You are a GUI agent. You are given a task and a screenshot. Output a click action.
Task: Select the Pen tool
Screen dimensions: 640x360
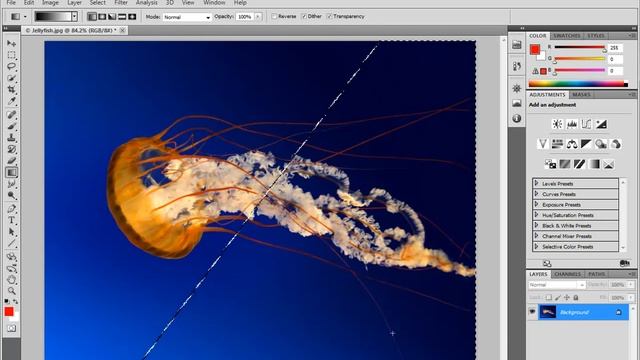(x=11, y=209)
